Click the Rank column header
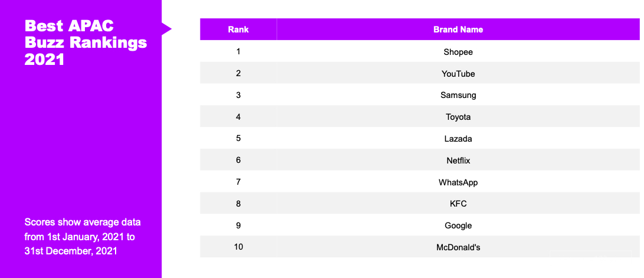The image size is (644, 278). click(238, 30)
